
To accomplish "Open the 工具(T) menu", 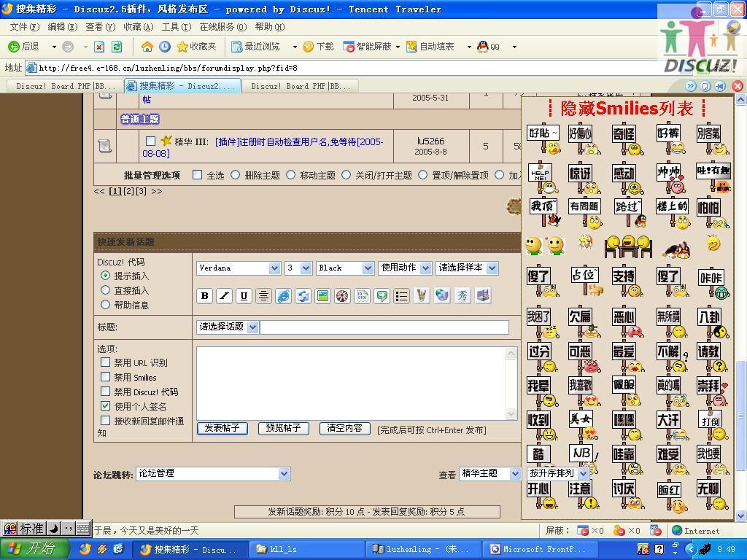I will 177,27.
